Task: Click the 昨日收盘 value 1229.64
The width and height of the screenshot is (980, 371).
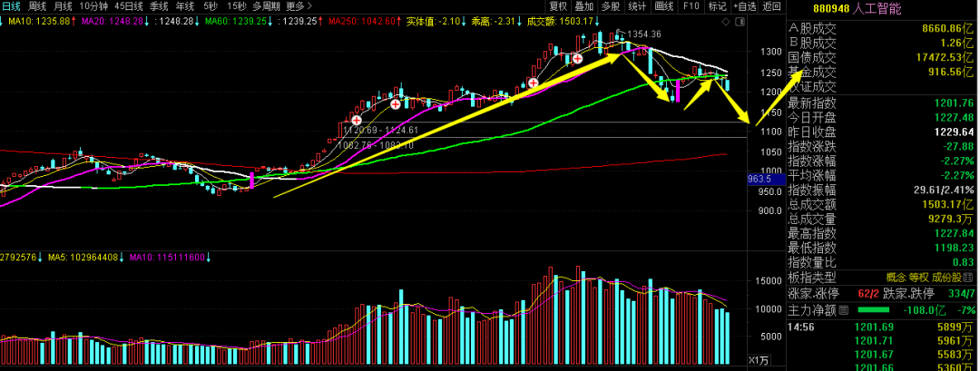Action: [955, 132]
